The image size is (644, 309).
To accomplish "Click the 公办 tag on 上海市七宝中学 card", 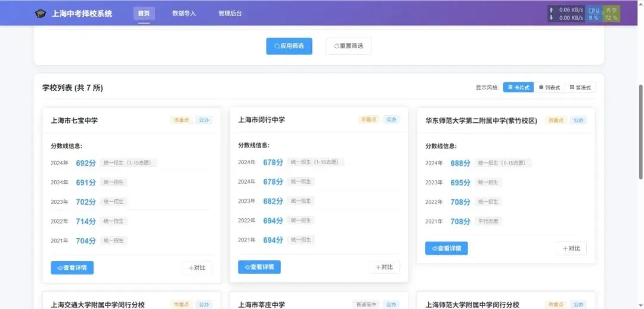I will click(204, 120).
